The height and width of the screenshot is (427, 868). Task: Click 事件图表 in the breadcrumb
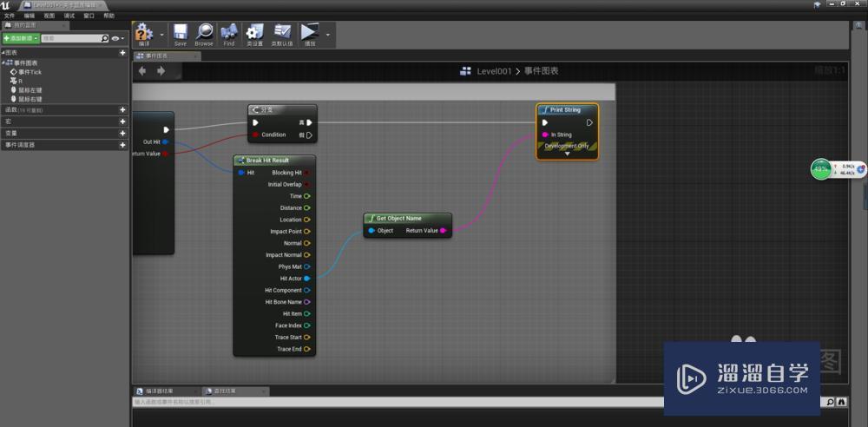click(x=542, y=71)
